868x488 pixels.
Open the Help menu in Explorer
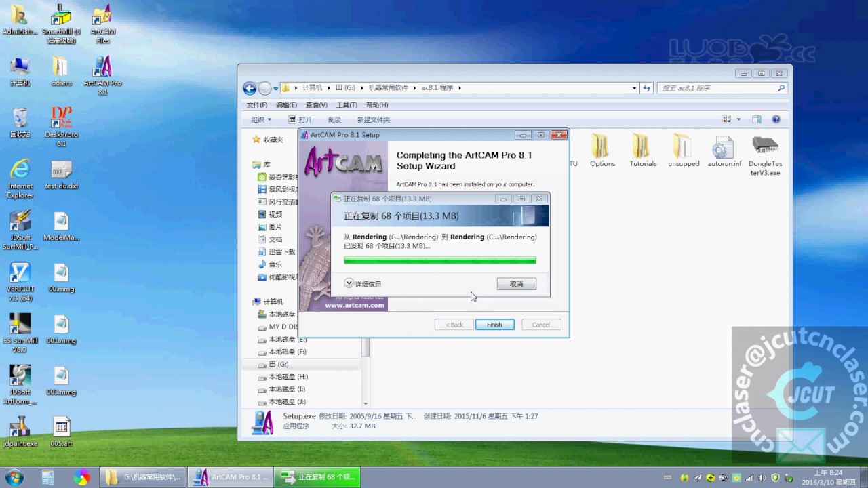click(377, 105)
